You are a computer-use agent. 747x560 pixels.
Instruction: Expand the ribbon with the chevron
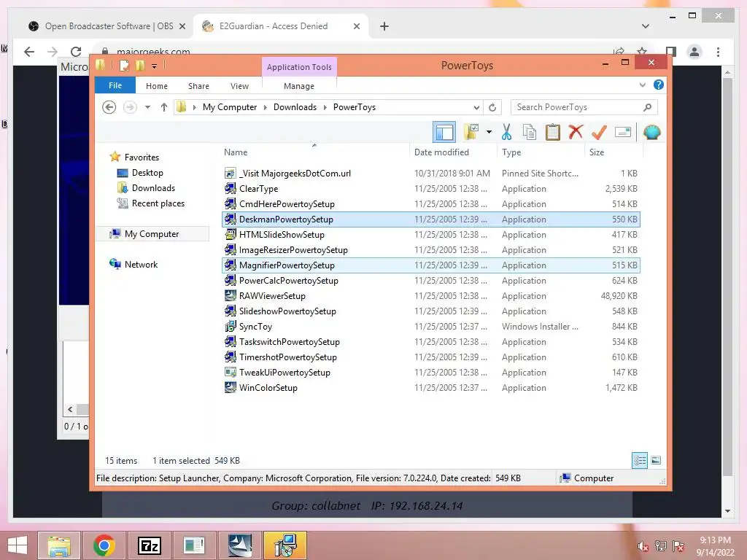click(x=642, y=85)
